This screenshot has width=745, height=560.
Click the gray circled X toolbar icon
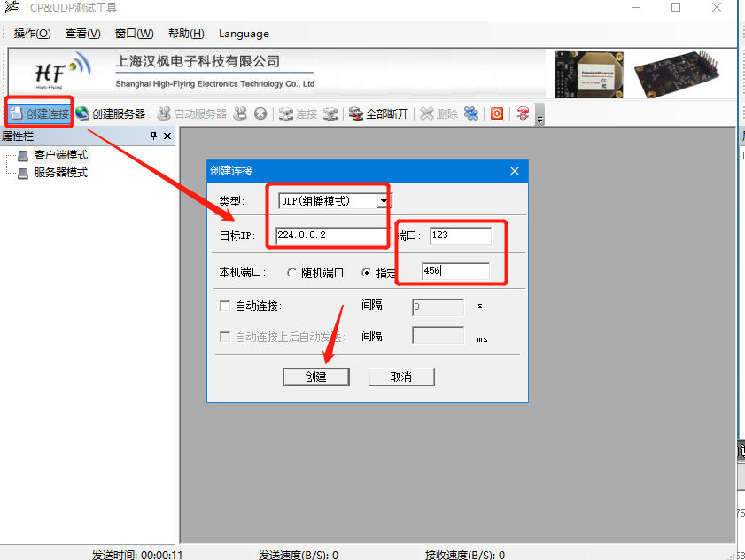coord(260,113)
